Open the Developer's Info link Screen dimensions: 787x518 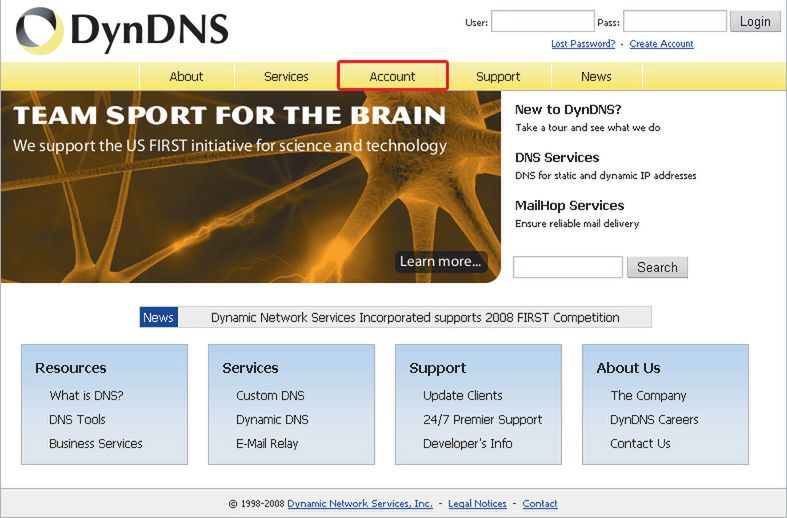[468, 444]
